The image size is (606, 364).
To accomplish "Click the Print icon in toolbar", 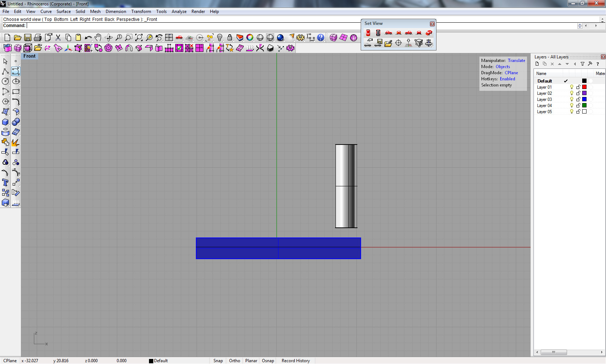I will [x=38, y=37].
